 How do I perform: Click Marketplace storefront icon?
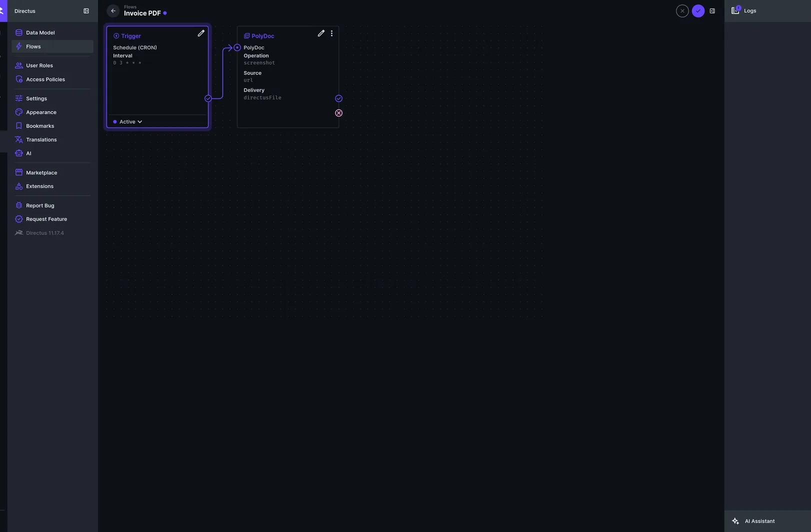(x=18, y=172)
